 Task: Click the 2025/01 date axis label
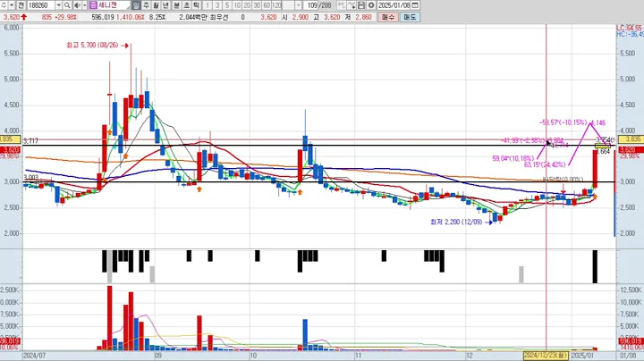583,356
